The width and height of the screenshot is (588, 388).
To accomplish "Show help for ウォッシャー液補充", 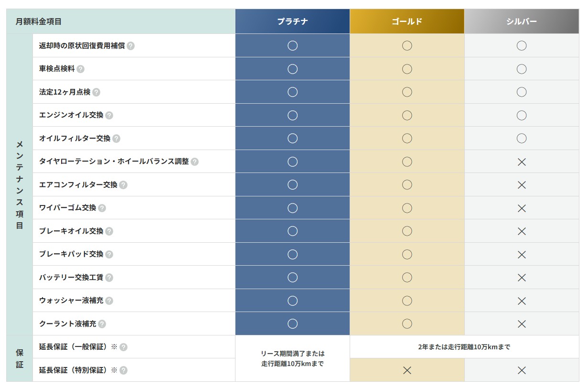I will (109, 301).
